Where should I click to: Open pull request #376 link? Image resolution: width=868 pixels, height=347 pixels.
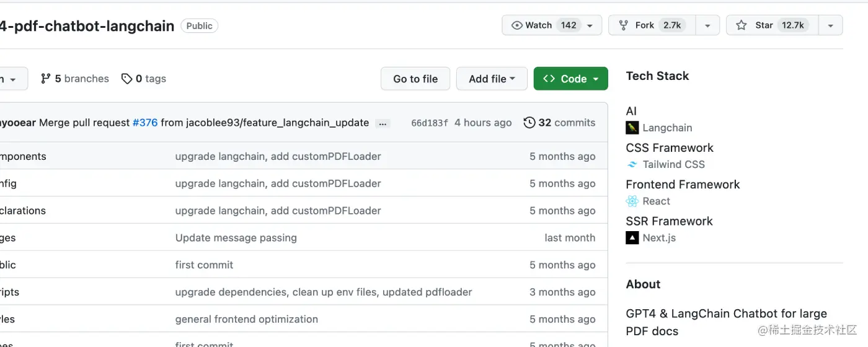[145, 123]
